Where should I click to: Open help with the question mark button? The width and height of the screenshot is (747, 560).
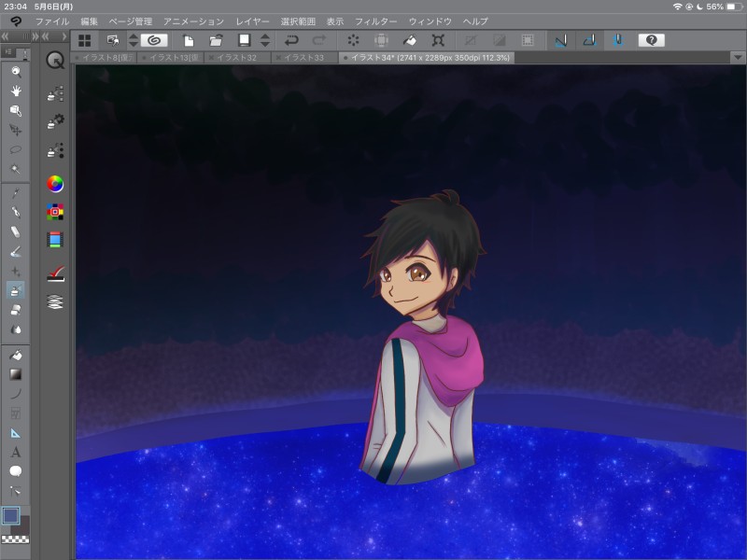coord(651,40)
